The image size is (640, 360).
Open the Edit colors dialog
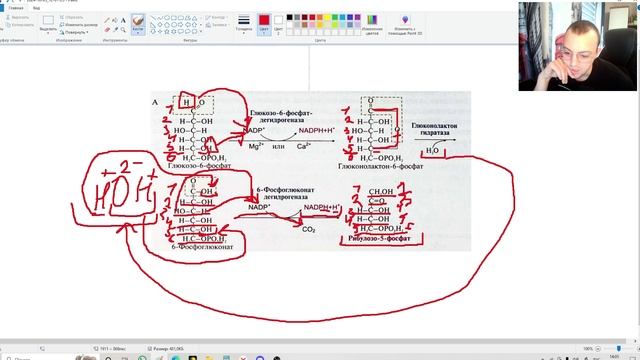(x=372, y=24)
